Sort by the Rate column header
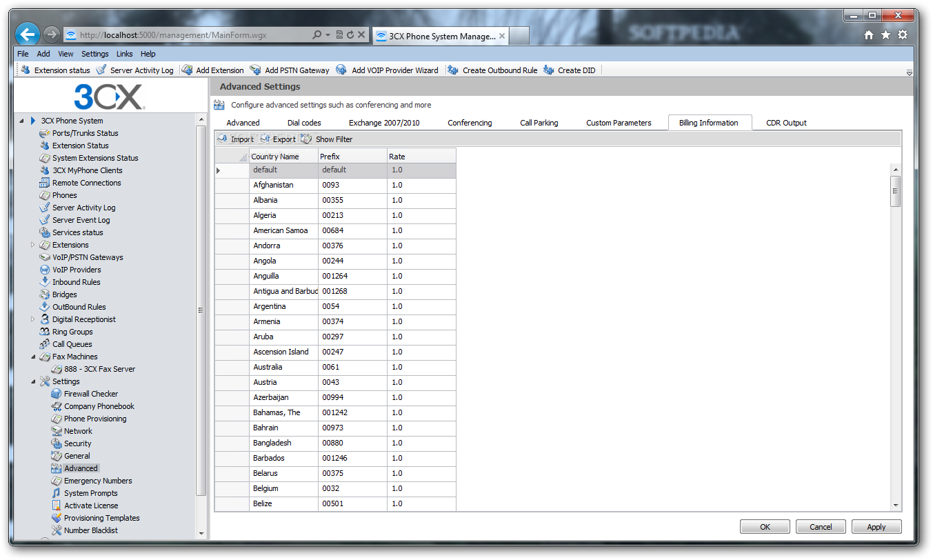This screenshot has width=933, height=560. 421,156
